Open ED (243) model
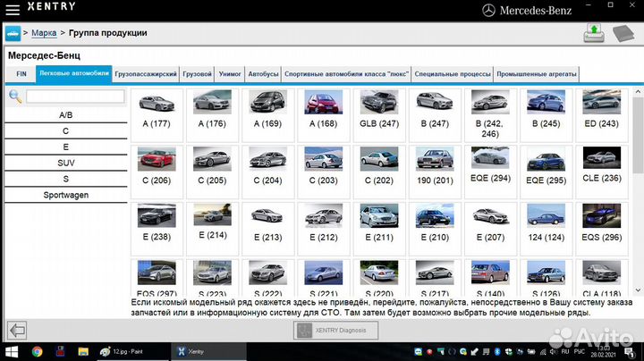644x361 pixels. [602, 115]
